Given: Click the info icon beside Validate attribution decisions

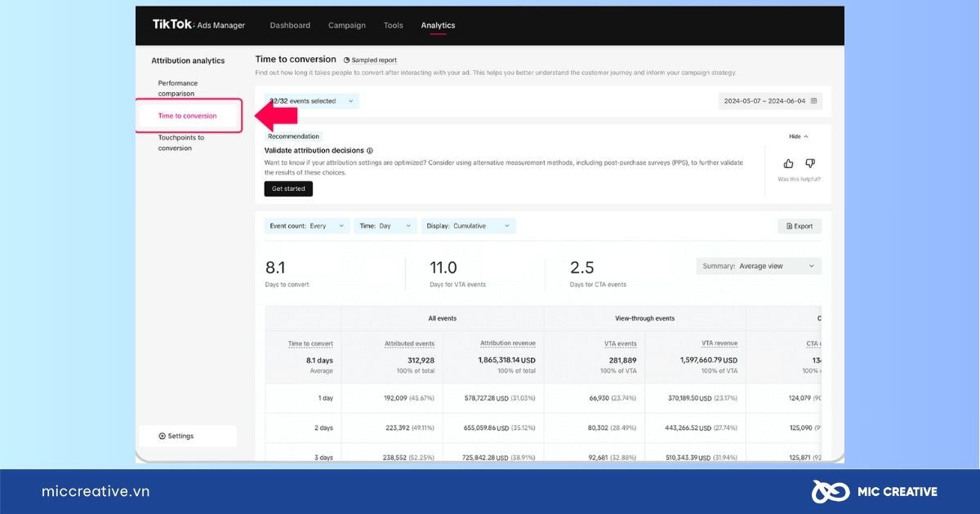Looking at the screenshot, I should tap(370, 151).
